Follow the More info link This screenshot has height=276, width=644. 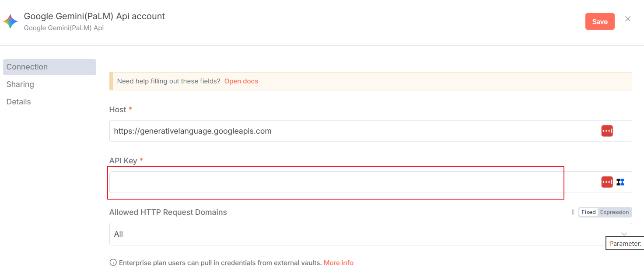coord(339,263)
